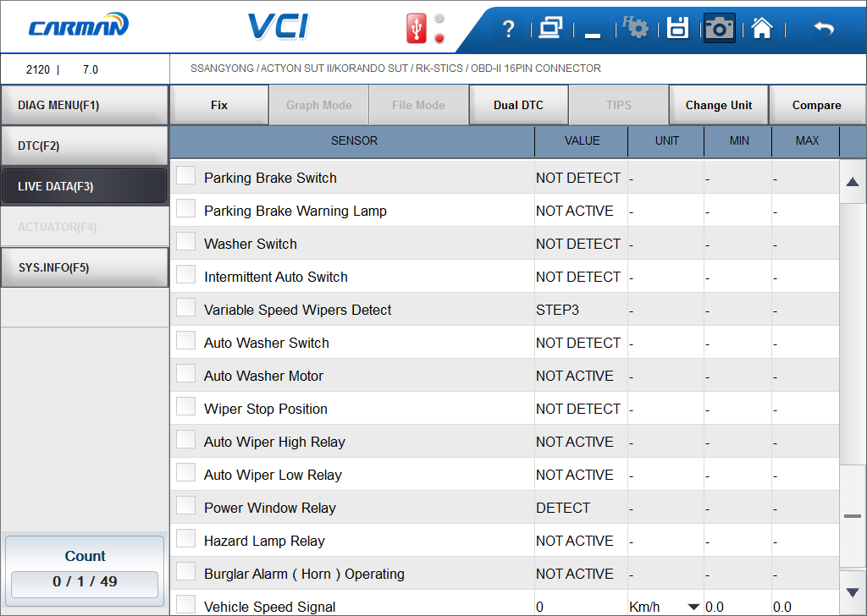The width and height of the screenshot is (867, 616).
Task: Switch to DTC(F2) tab
Action: (x=84, y=146)
